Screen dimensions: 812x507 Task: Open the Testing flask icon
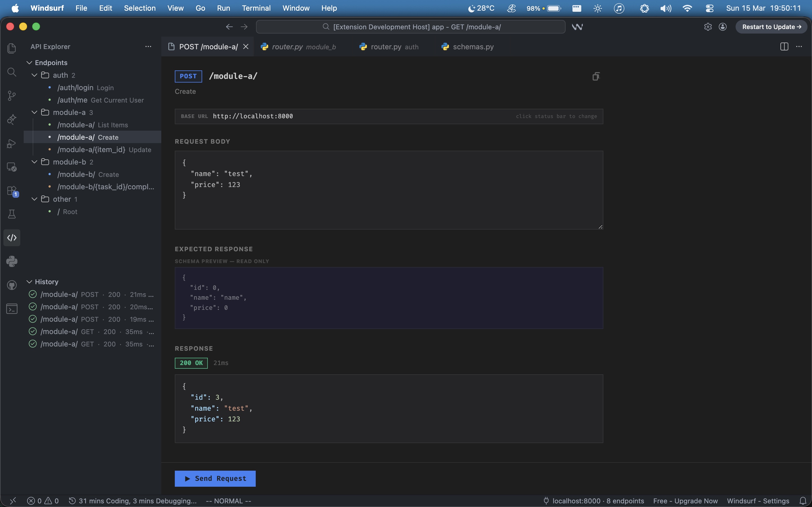(x=12, y=214)
